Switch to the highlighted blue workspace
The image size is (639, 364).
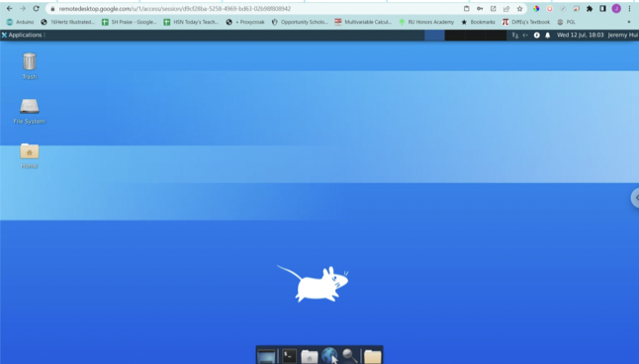pyautogui.click(x=434, y=35)
